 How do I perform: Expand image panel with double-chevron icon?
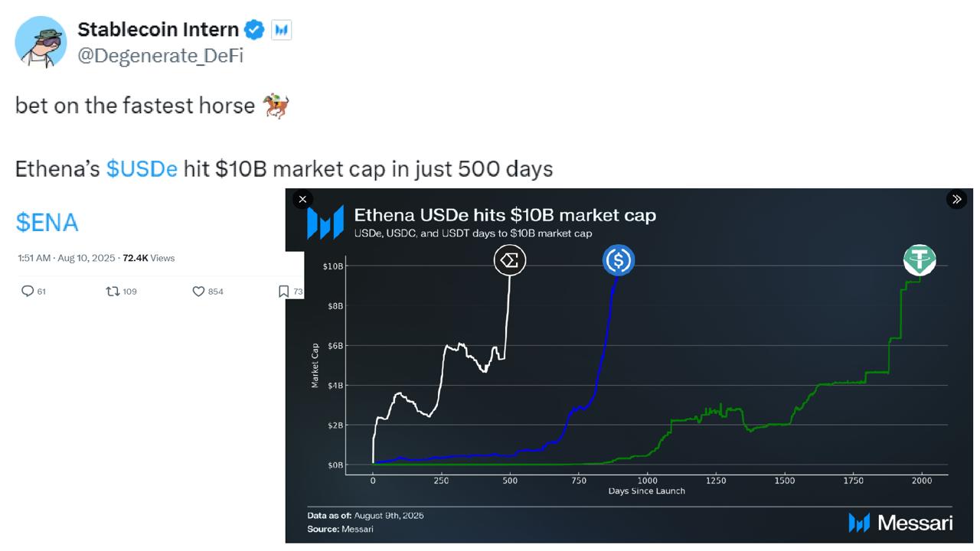click(x=956, y=200)
